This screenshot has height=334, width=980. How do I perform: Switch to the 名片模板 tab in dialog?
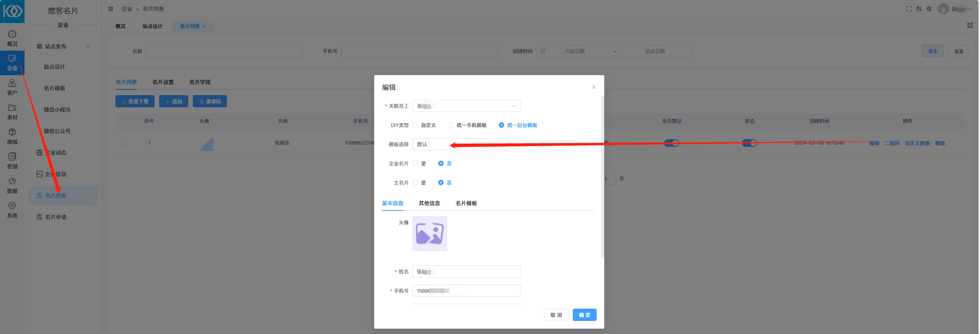click(466, 203)
